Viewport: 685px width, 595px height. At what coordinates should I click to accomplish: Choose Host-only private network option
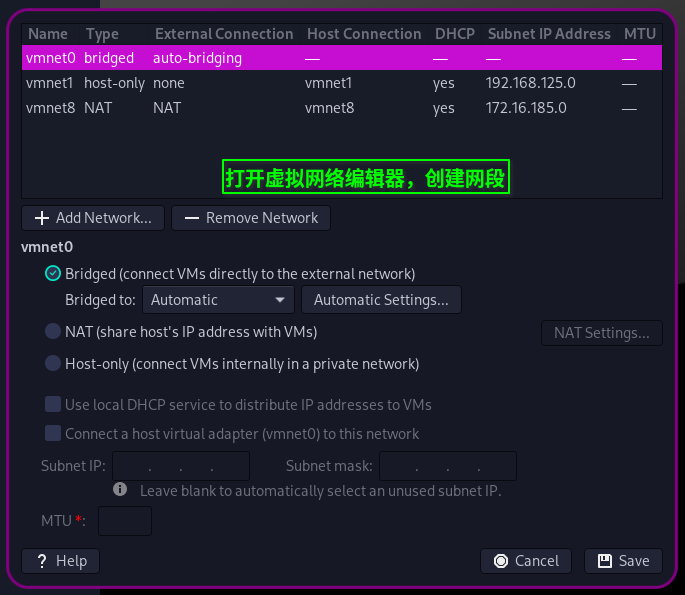coord(53,364)
